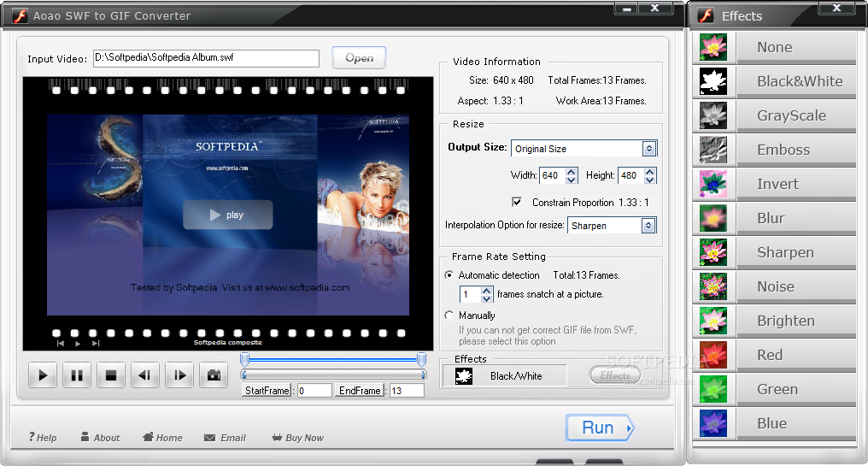868x466 pixels.
Task: Click the Input Video path field
Action: pyautogui.click(x=206, y=57)
